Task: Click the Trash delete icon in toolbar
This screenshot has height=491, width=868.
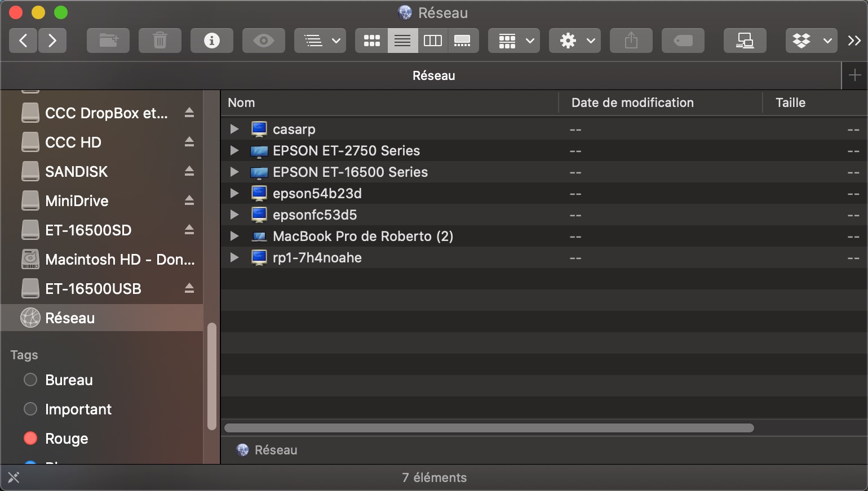Action: pos(160,41)
